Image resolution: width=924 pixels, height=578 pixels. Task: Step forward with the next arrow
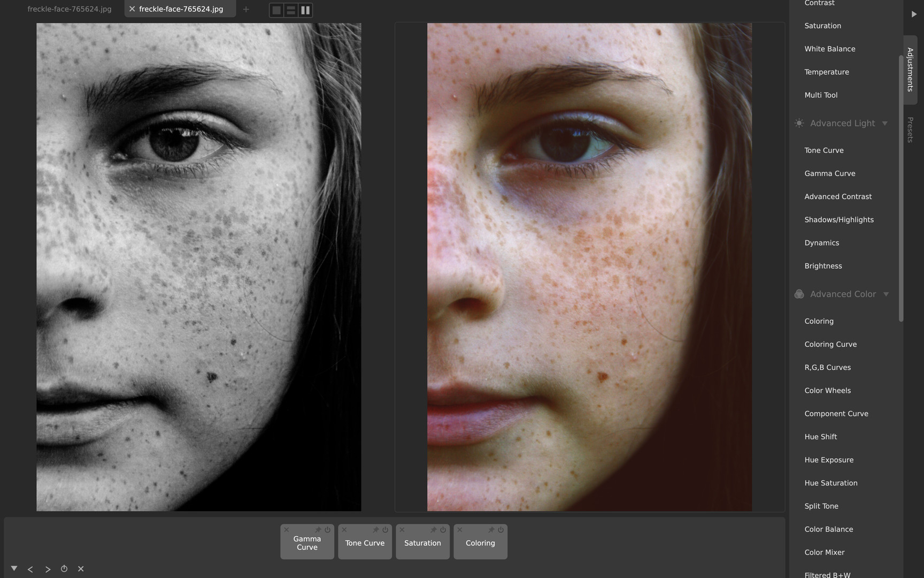tap(48, 569)
